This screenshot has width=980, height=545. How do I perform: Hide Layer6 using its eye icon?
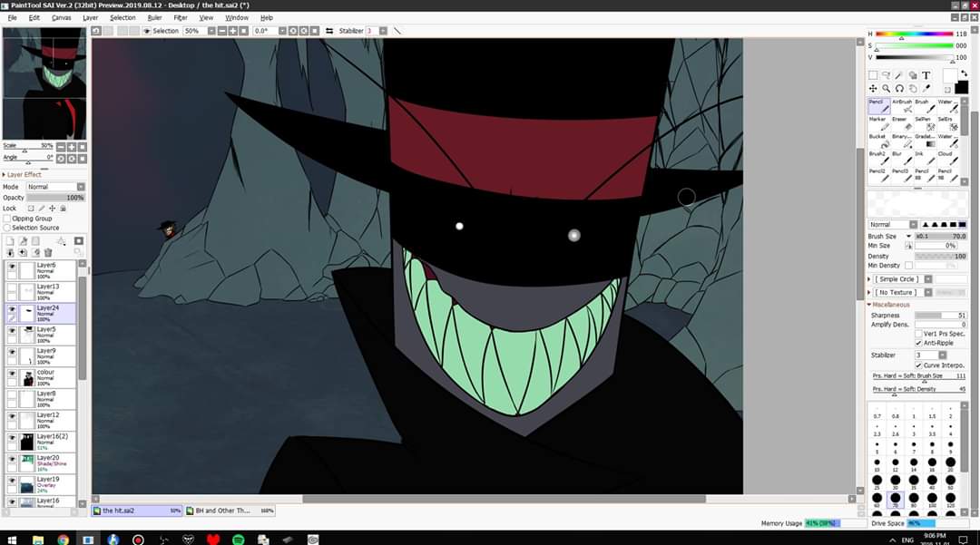click(x=12, y=267)
